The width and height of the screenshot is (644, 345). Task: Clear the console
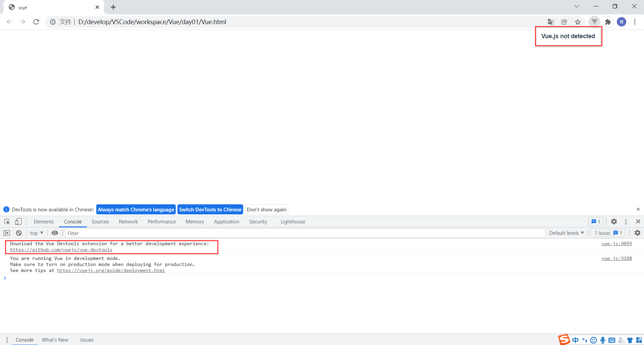pyautogui.click(x=19, y=233)
